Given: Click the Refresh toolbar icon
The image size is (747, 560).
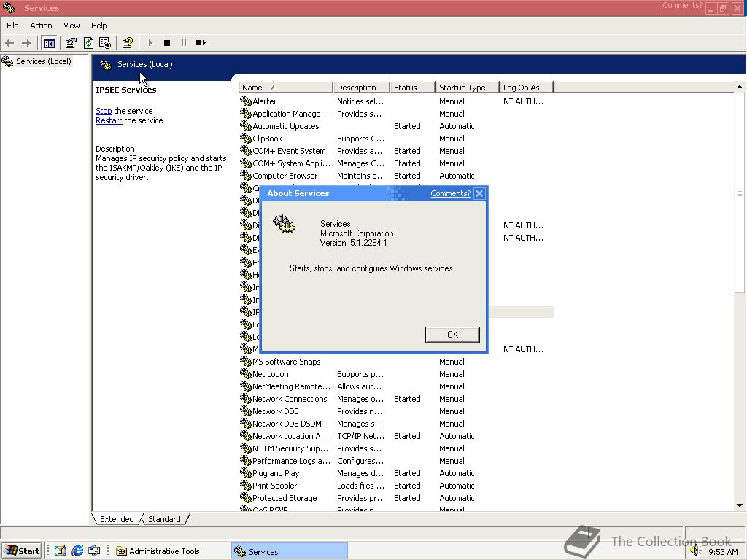Looking at the screenshot, I should pyautogui.click(x=88, y=43).
